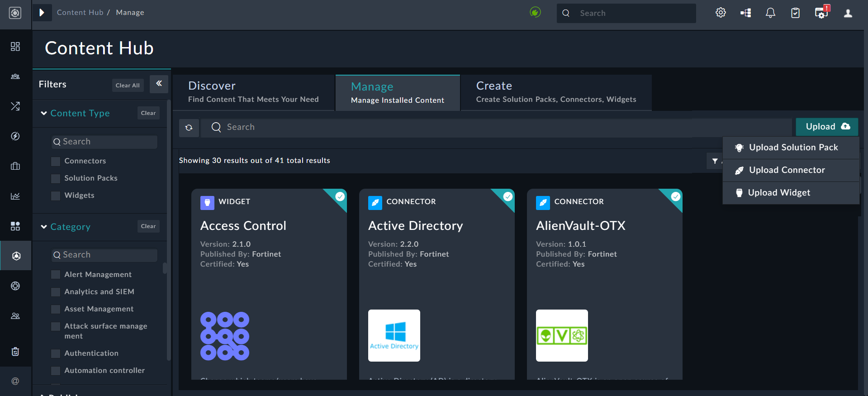Click the Upload button
This screenshot has height=396, width=868.
pos(826,127)
